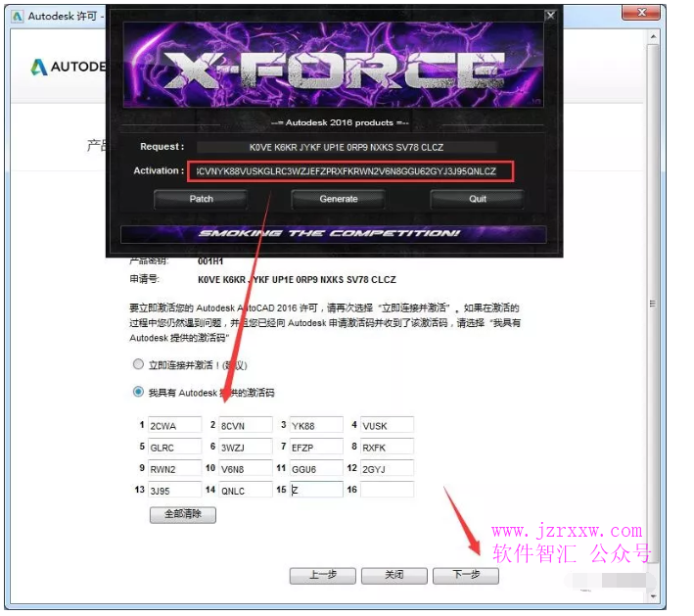Viewport: 694px width, 616px height.
Task: Click activation field 13 containing 3J95
Action: pos(174,490)
